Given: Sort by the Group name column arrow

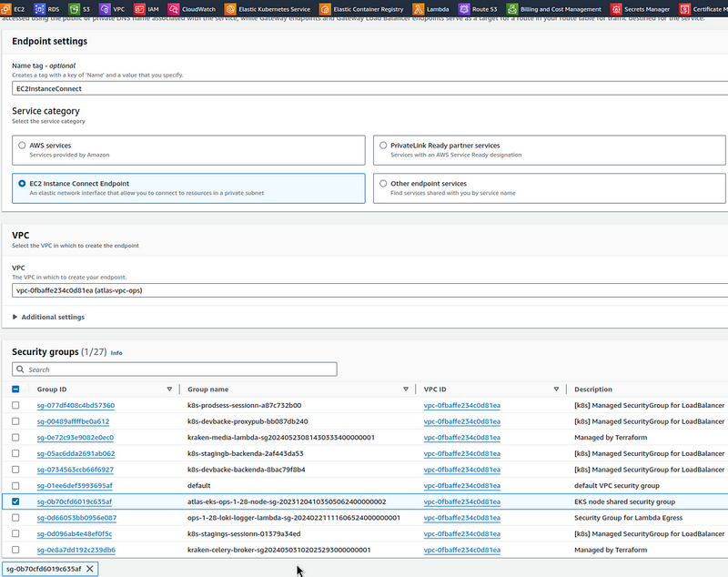Looking at the screenshot, I should point(406,389).
